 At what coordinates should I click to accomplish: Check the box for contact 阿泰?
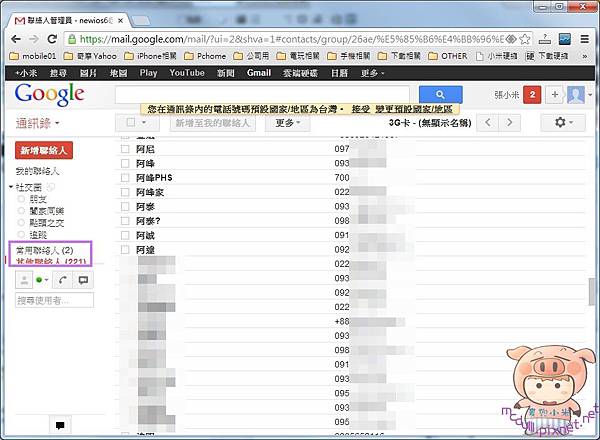(x=125, y=221)
